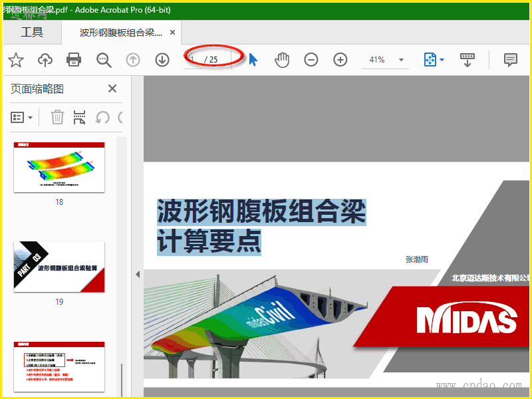Select the 波形钢腹板组合梁 document tab
The width and height of the screenshot is (532, 399).
click(x=121, y=33)
